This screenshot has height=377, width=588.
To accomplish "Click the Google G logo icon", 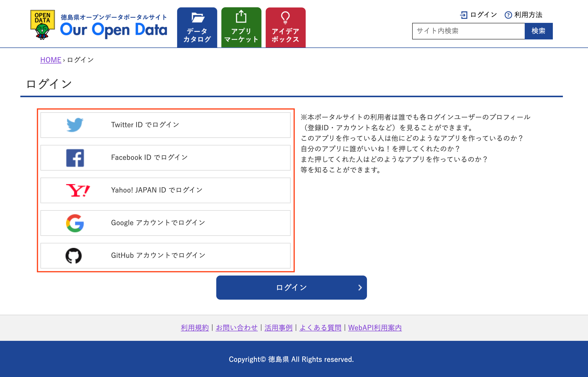I will [x=75, y=223].
